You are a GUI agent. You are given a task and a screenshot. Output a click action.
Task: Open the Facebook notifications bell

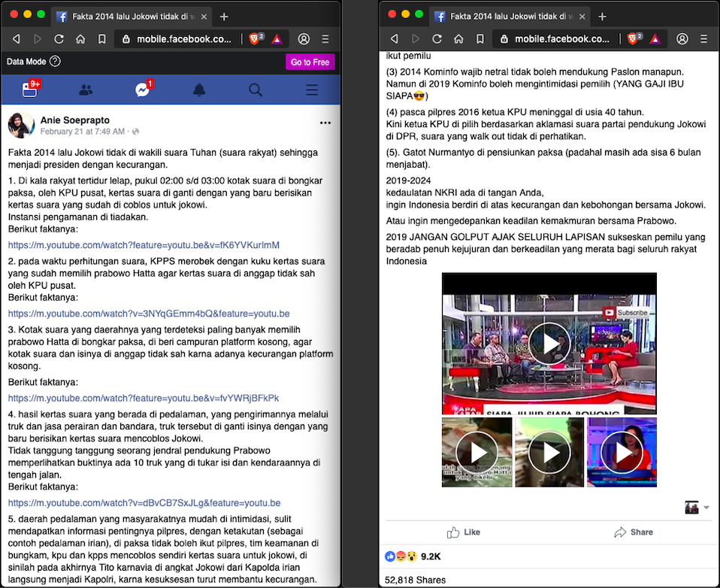(x=199, y=90)
